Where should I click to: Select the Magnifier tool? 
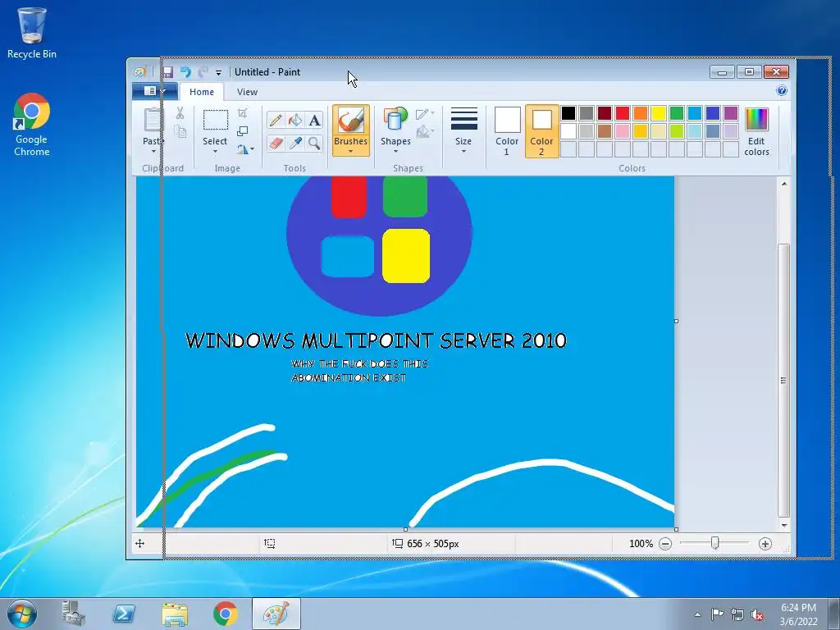click(314, 143)
